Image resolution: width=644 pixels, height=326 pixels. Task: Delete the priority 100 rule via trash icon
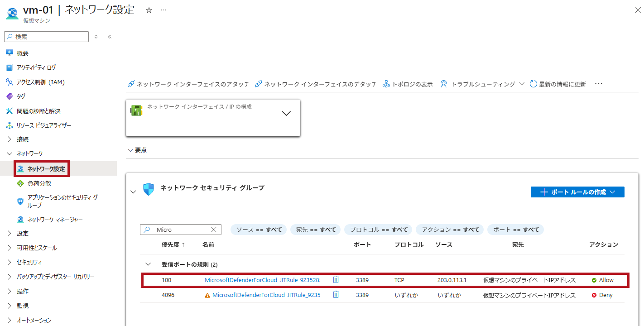[x=336, y=279]
